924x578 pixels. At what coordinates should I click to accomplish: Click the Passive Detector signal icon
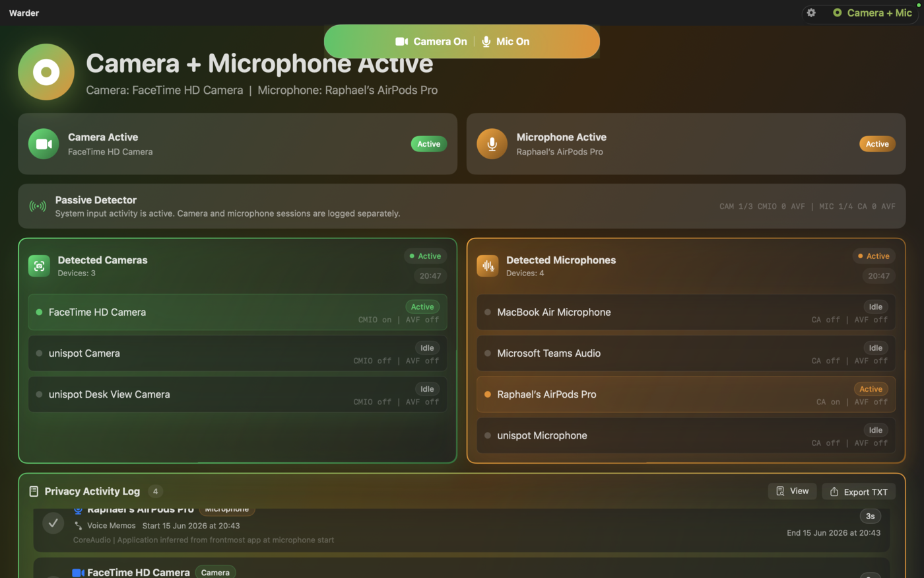click(x=38, y=206)
